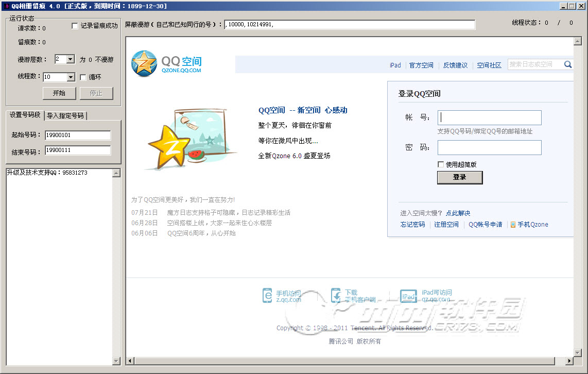This screenshot has height=374, width=588.
Task: Click the 结束号码 input field
Action: click(x=78, y=150)
